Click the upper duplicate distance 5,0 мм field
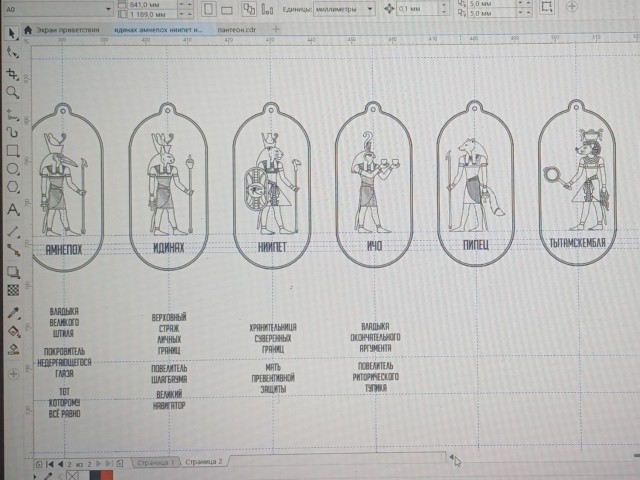 pyautogui.click(x=492, y=4)
